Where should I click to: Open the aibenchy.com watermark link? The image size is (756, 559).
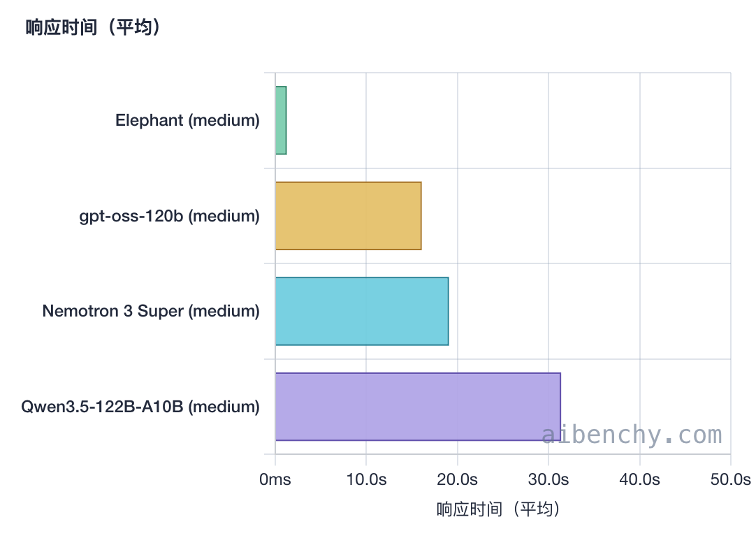632,435
